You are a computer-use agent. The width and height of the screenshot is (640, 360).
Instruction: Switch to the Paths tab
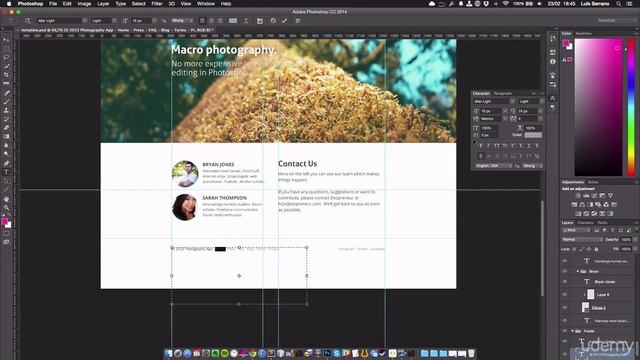coord(602,223)
